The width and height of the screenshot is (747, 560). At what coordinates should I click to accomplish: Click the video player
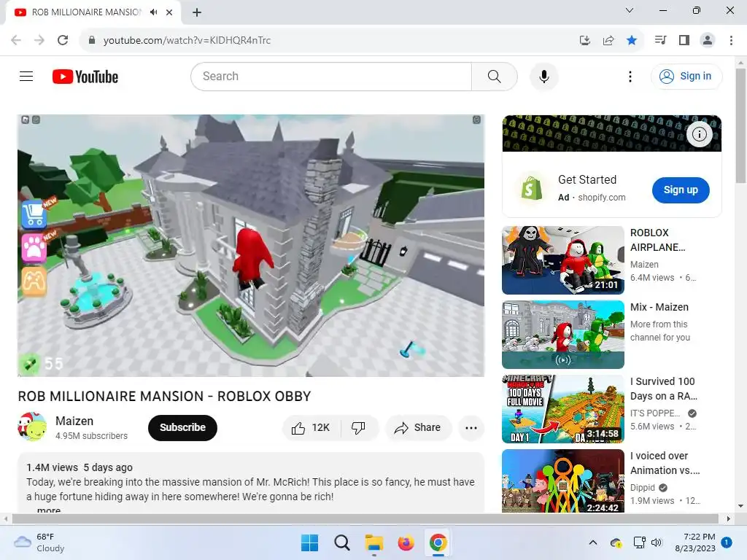tap(251, 245)
